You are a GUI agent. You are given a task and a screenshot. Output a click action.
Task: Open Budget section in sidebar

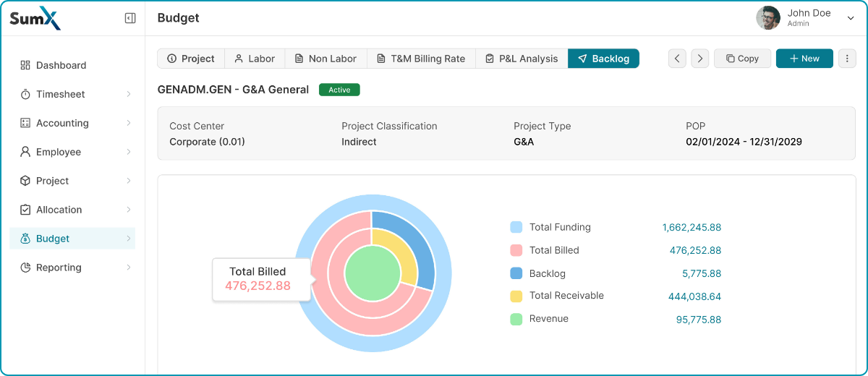53,239
